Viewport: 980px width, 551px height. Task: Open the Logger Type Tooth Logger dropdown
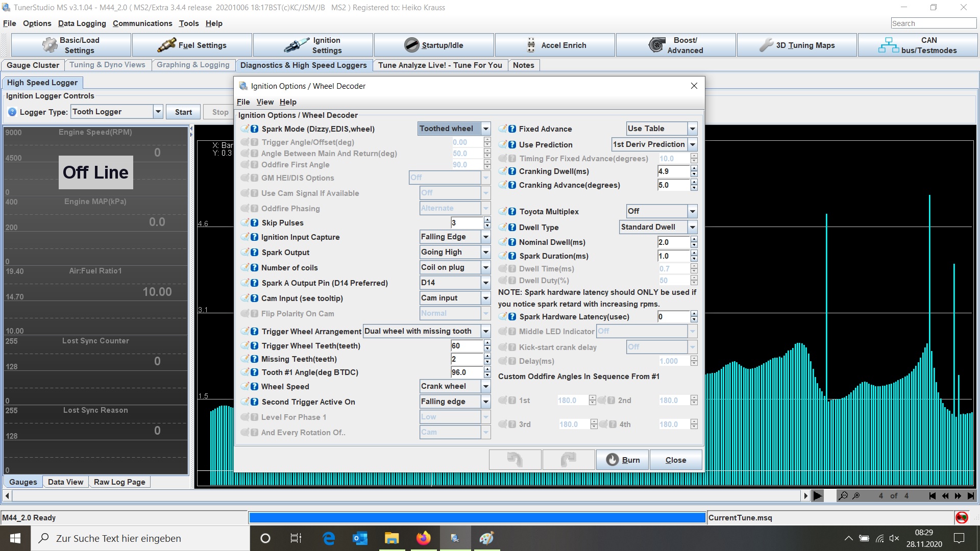[x=158, y=112]
